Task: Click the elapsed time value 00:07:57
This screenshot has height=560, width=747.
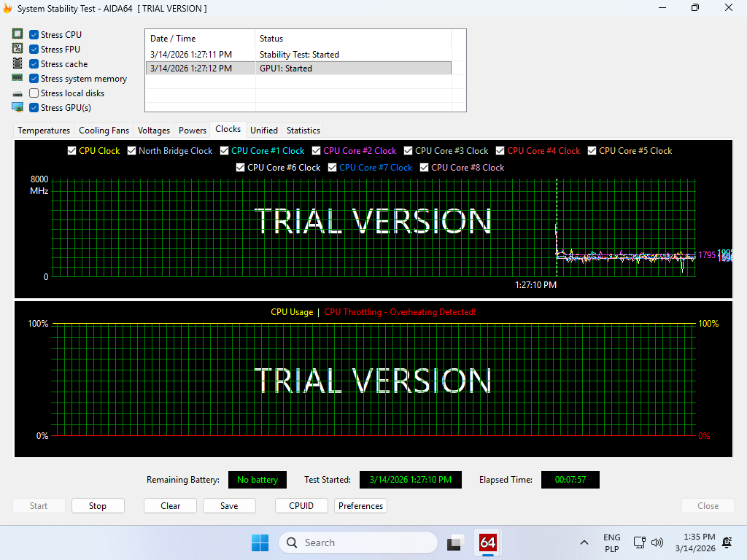Action: tap(570, 480)
